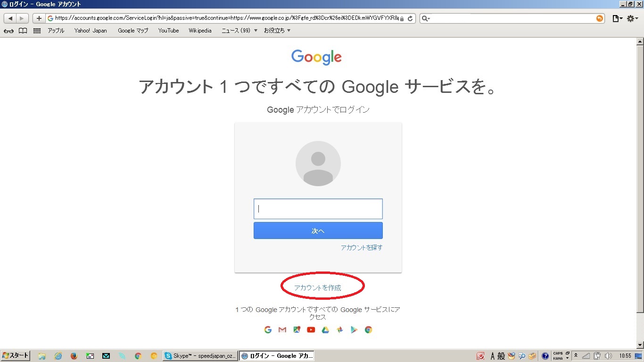Open the Windows スタート button
This screenshot has width=644, height=362.
(x=16, y=356)
